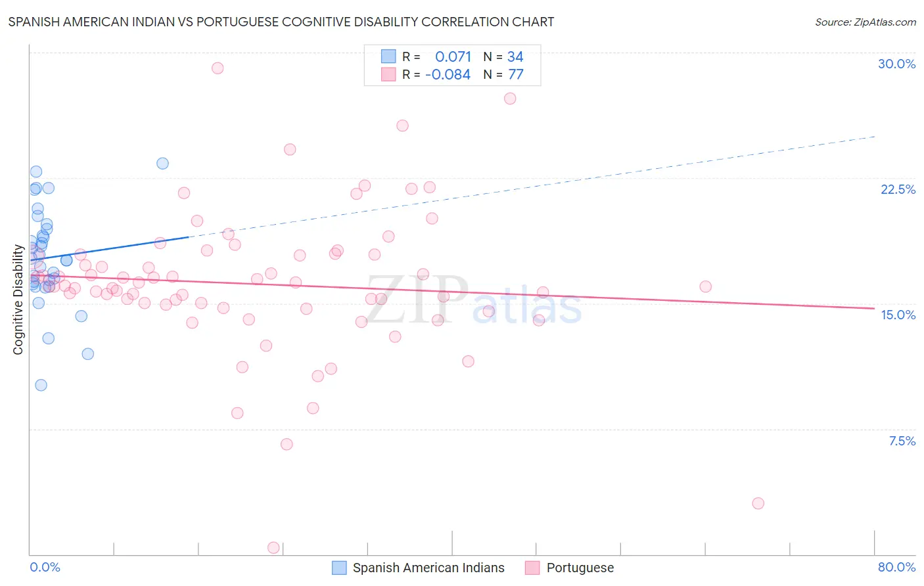Viewport: 924px width, 586px height.
Task: Click the Cognitive Disability axis title
Action: [x=18, y=300]
